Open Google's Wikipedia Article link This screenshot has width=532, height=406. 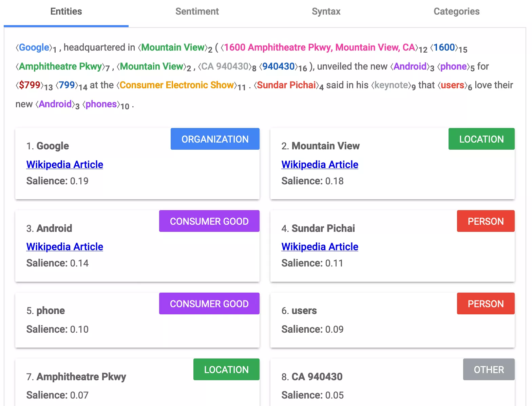coord(65,164)
